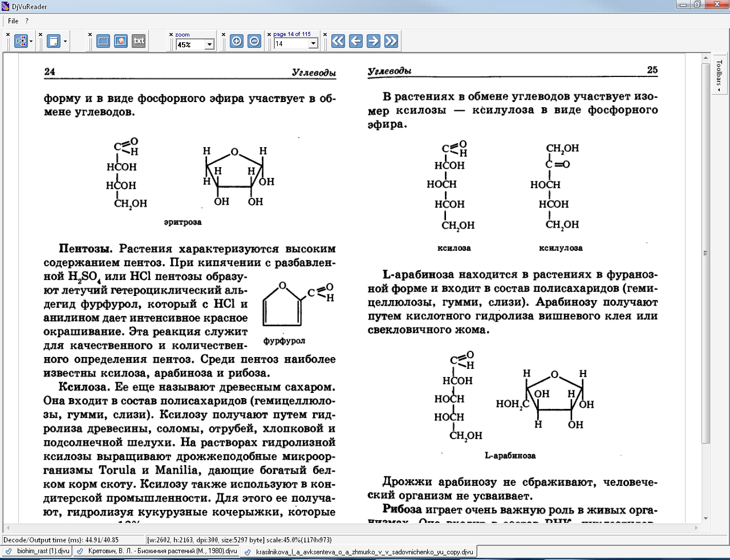This screenshot has width=730, height=560.
Task: Close the zoom toolbar section
Action: 171,35
